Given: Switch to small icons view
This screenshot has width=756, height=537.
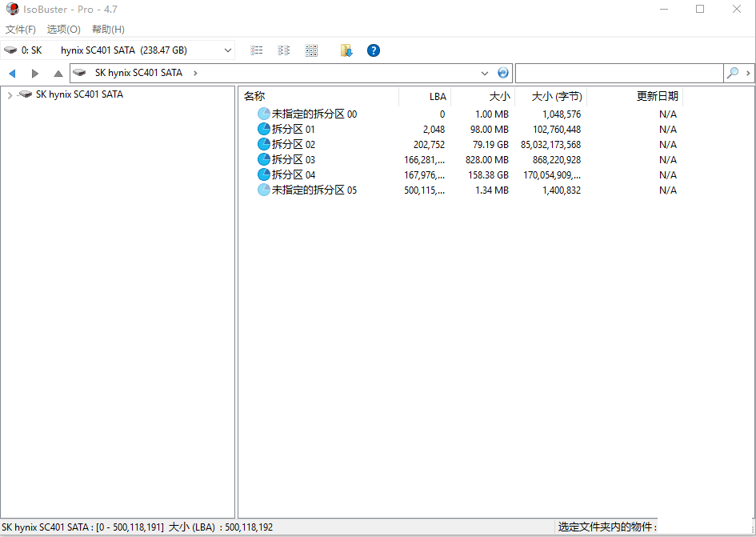Looking at the screenshot, I should coord(284,50).
